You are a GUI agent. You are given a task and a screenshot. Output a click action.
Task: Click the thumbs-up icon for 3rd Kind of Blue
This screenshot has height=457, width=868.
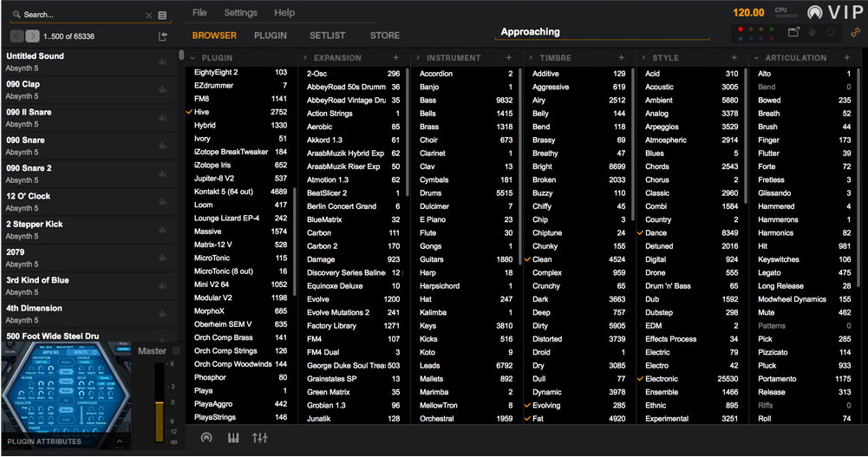point(163,286)
